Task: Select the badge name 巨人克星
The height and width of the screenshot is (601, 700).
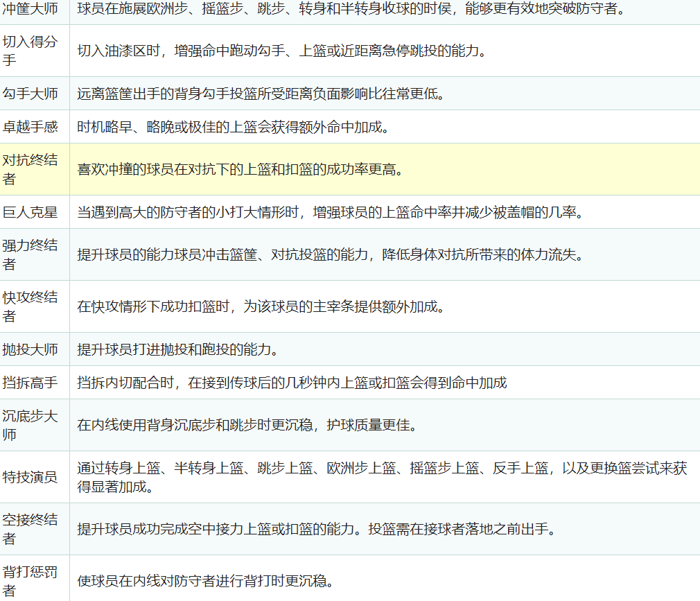Action: point(30,211)
